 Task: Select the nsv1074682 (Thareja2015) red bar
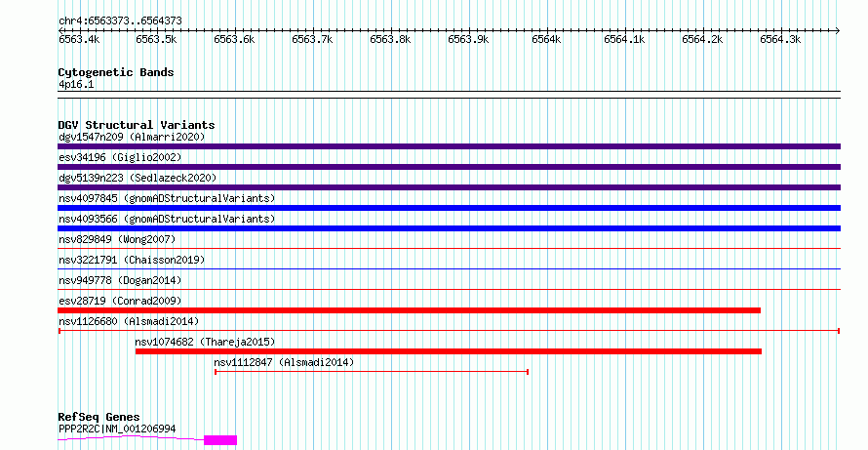click(x=449, y=351)
